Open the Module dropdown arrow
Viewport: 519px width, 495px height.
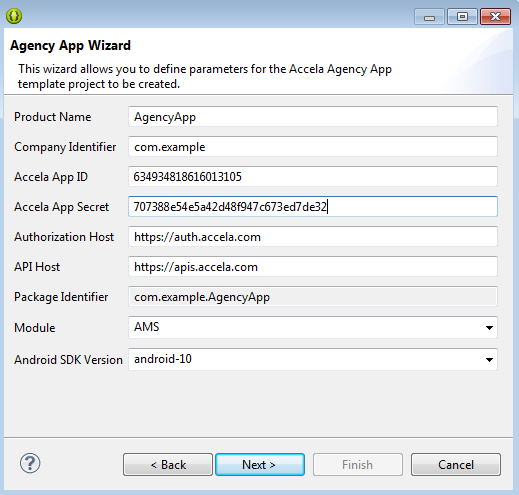tap(489, 328)
